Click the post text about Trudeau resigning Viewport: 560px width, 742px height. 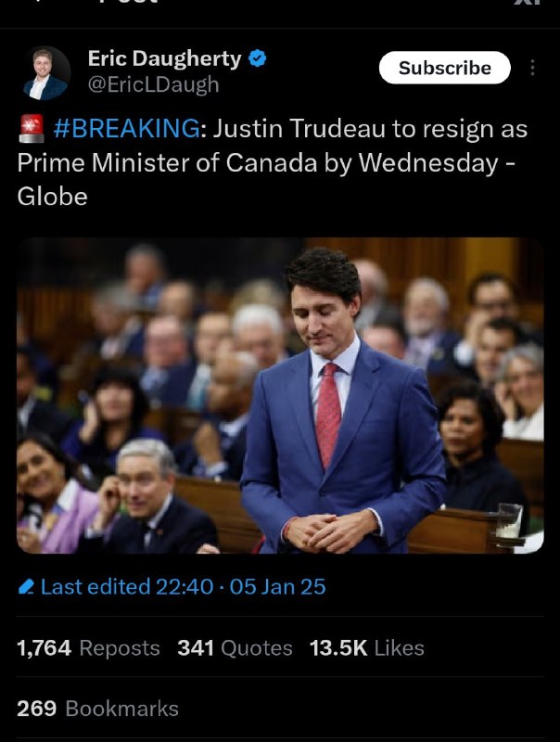pyautogui.click(x=273, y=162)
